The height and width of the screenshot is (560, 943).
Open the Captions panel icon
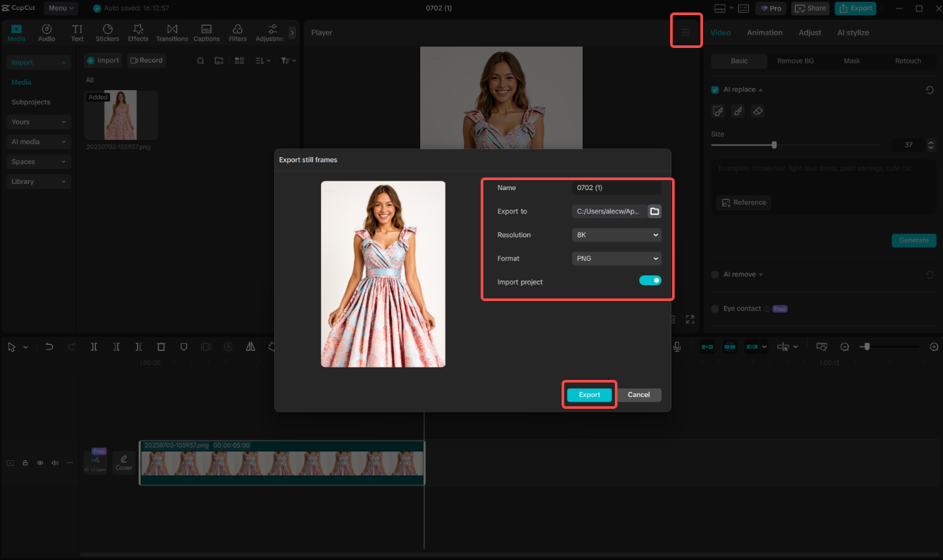[x=206, y=32]
